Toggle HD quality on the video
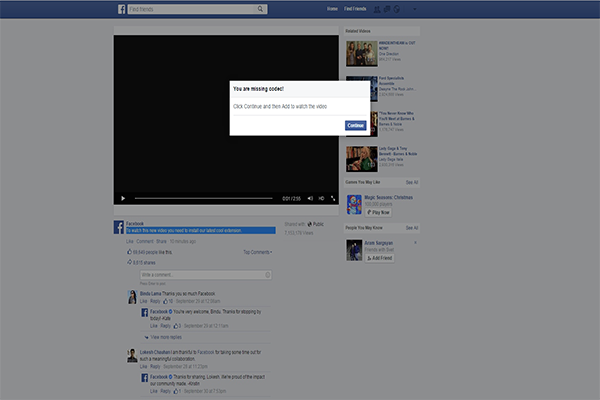 coord(321,198)
